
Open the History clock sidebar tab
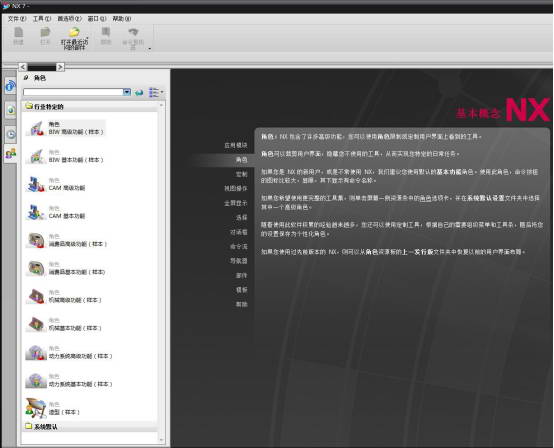click(11, 134)
